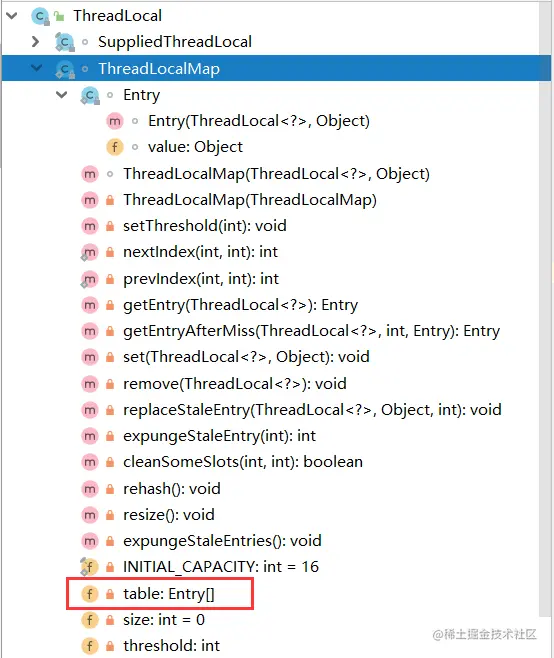Click method icon of Entry constructor
554x658 pixels.
click(115, 121)
